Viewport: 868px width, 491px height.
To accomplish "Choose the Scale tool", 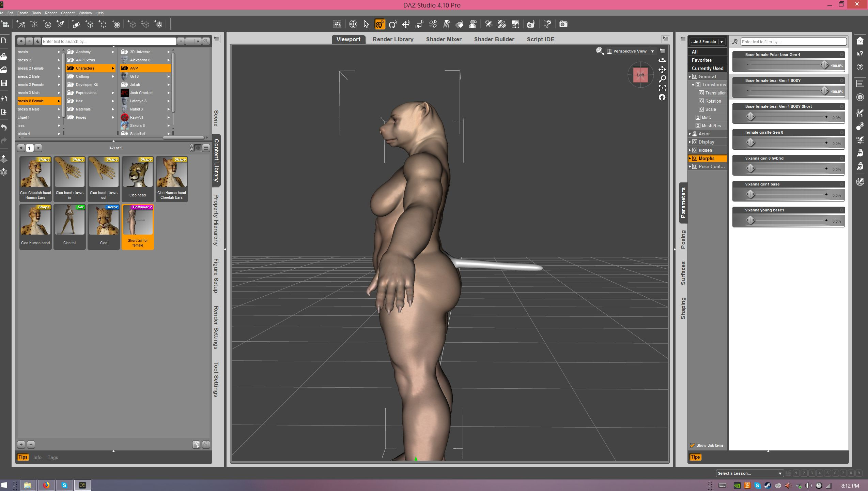I will click(419, 24).
